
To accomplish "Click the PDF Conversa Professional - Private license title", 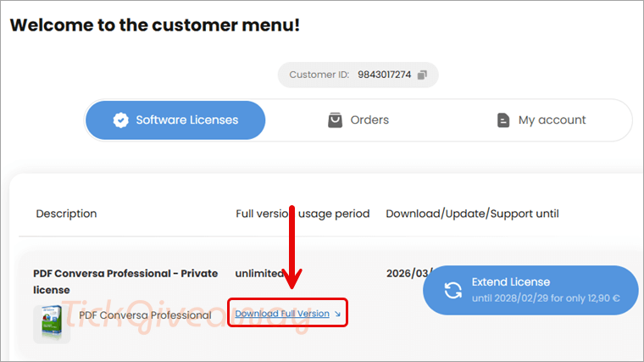I will tap(125, 281).
